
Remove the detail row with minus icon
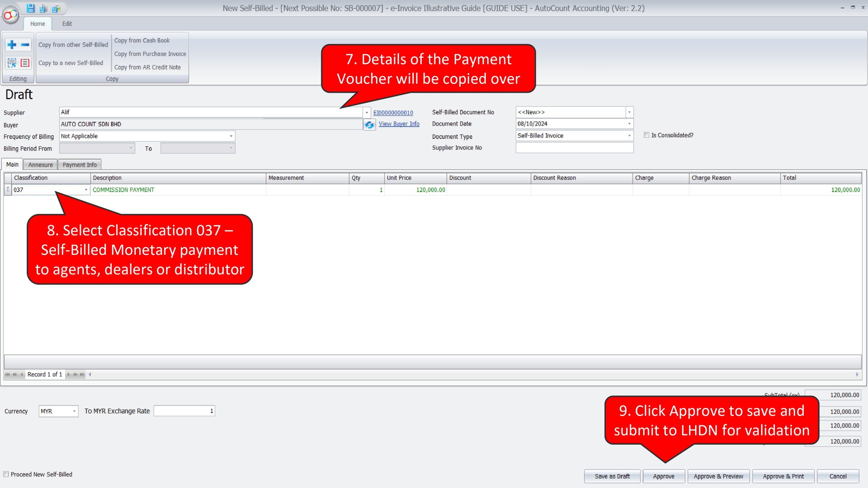(x=25, y=44)
